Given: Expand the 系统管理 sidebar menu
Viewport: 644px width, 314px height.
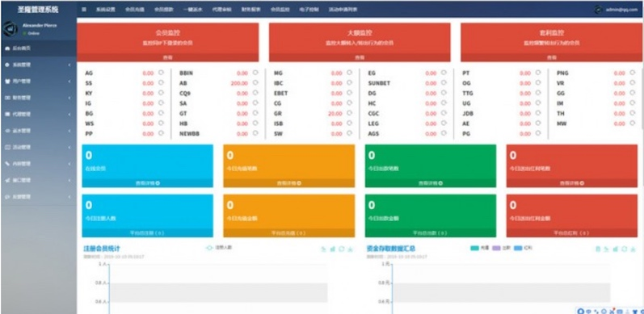Looking at the screenshot, I should [38, 65].
